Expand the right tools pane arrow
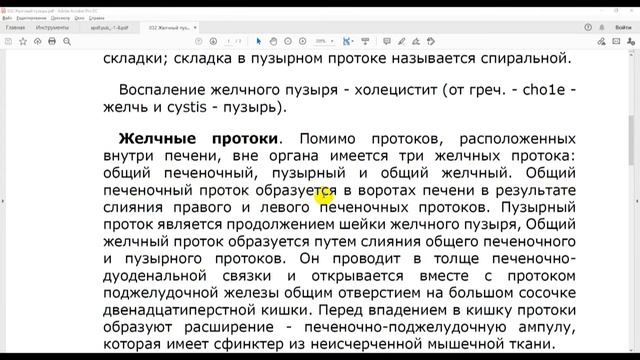The image size is (640, 360). (638, 201)
